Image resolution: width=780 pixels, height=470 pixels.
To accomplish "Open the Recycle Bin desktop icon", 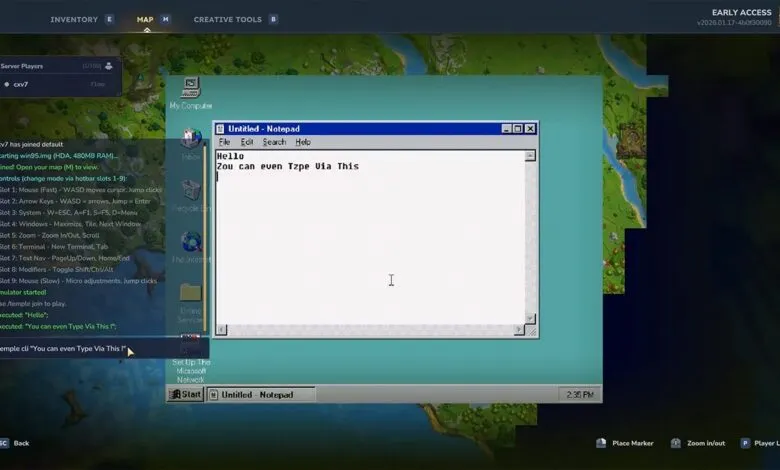I will (191, 196).
